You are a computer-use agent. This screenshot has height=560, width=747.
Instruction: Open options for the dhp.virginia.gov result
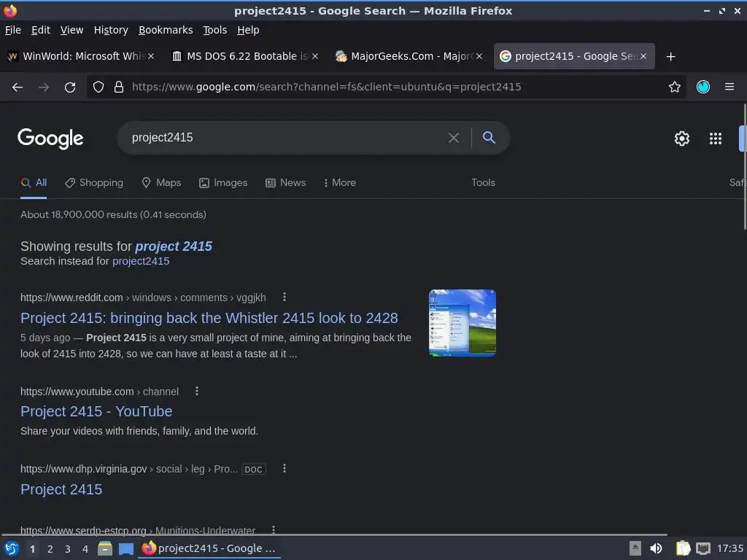pyautogui.click(x=285, y=469)
